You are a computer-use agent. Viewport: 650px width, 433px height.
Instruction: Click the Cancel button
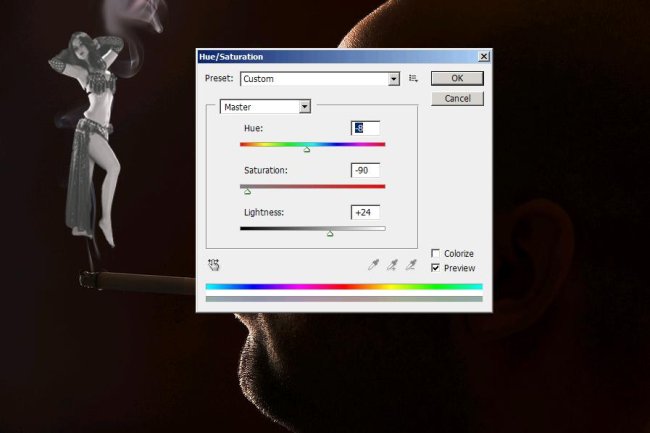(x=457, y=99)
